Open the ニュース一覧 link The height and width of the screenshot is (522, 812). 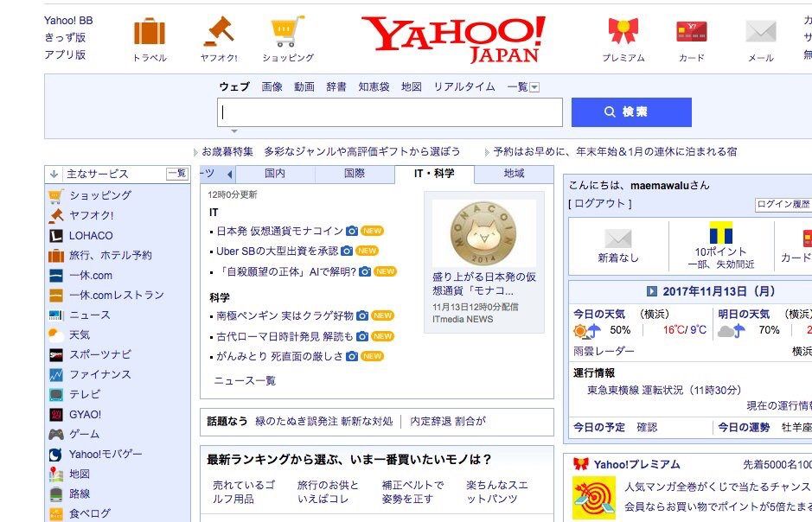(245, 381)
